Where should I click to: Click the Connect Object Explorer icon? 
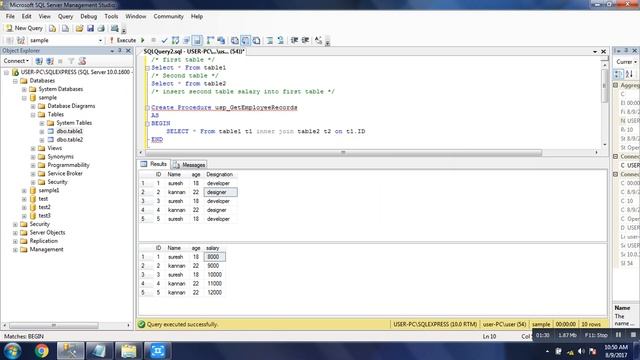[39, 61]
